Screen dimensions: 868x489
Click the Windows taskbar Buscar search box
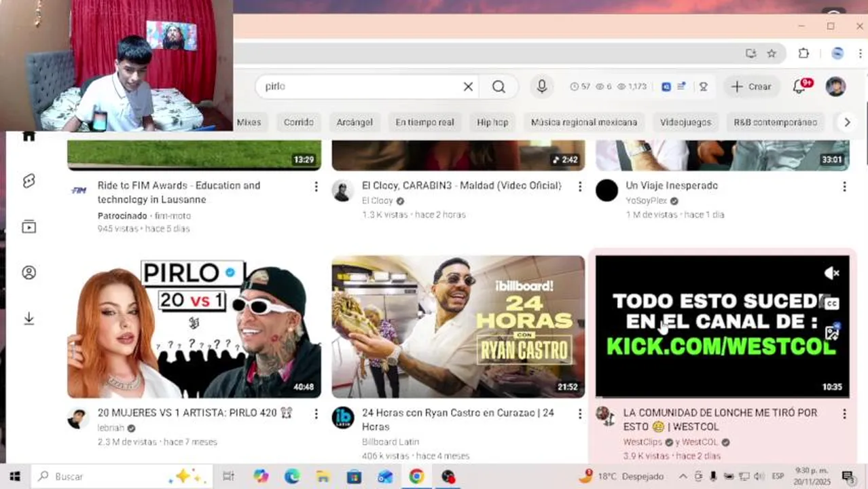[x=122, y=477]
